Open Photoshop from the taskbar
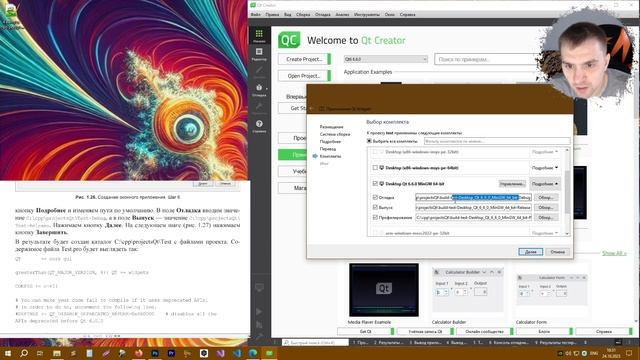640x360 pixels. point(155,353)
